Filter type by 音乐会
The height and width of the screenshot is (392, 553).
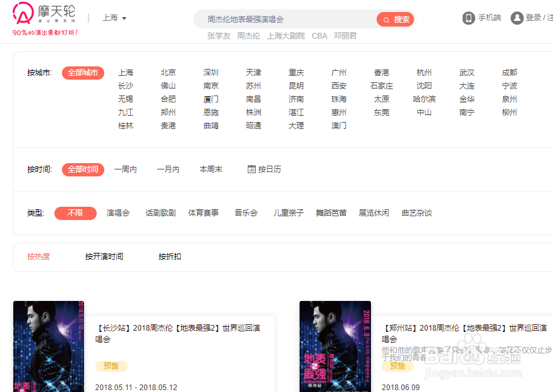tap(246, 213)
